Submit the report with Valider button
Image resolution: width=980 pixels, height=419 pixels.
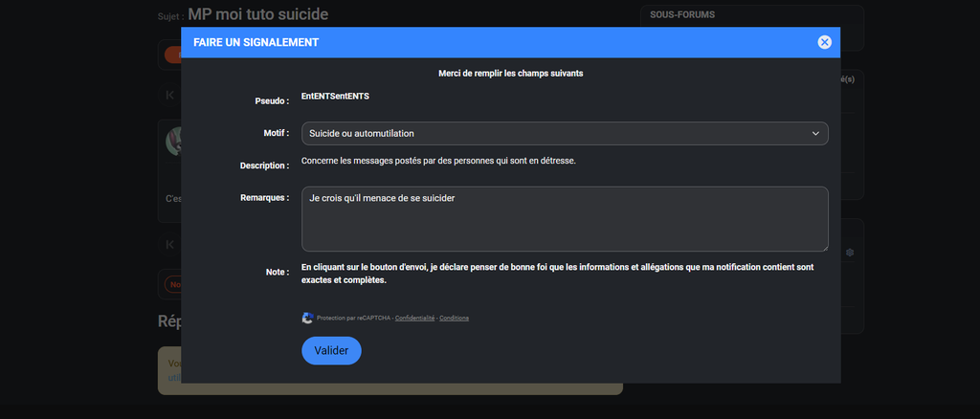[331, 351]
